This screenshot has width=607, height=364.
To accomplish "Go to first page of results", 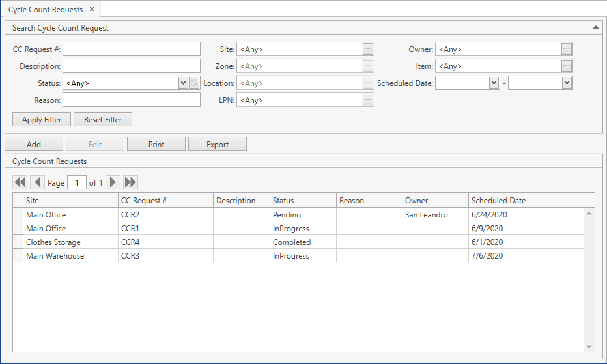I will pyautogui.click(x=20, y=182).
